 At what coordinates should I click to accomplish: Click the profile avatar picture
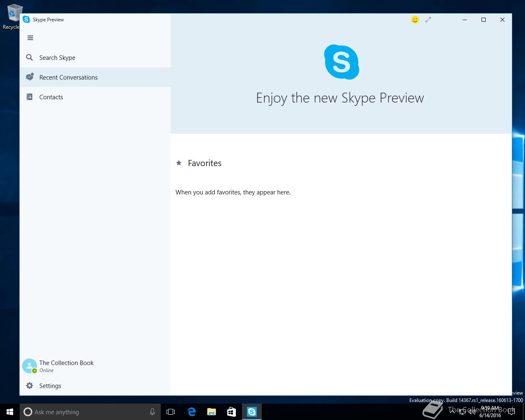click(30, 366)
